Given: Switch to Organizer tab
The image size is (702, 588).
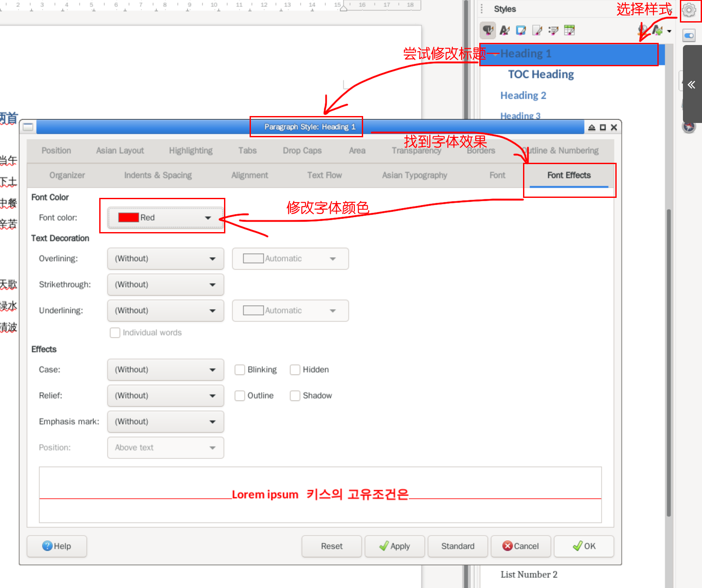Looking at the screenshot, I should (67, 175).
